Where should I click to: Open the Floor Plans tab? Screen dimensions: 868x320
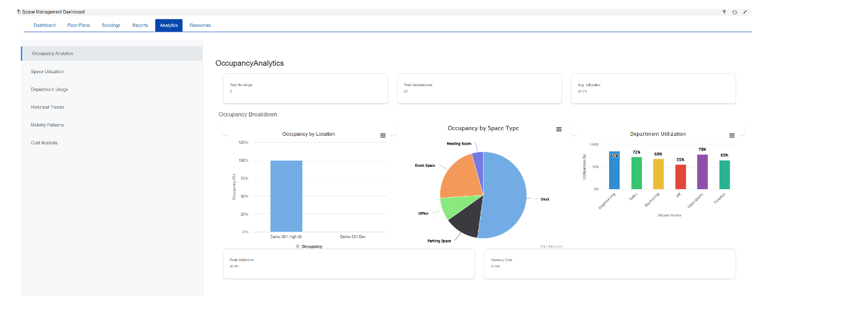79,25
